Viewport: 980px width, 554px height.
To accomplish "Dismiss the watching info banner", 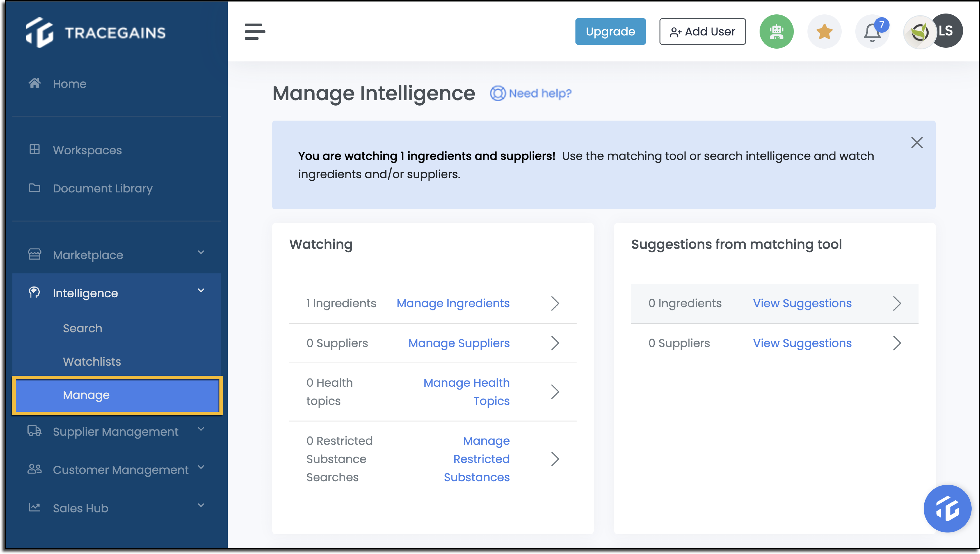I will pos(917,143).
